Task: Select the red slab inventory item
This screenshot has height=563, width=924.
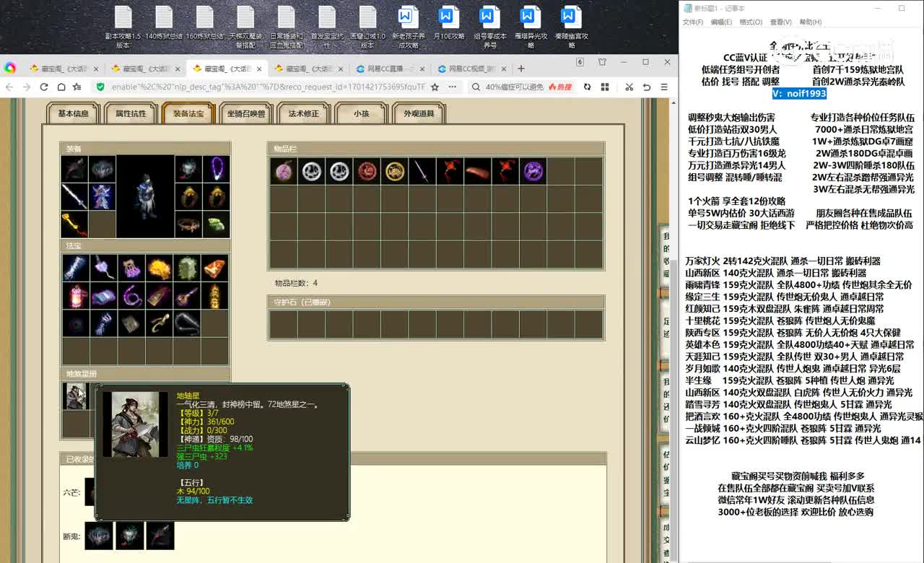Action: 477,171
